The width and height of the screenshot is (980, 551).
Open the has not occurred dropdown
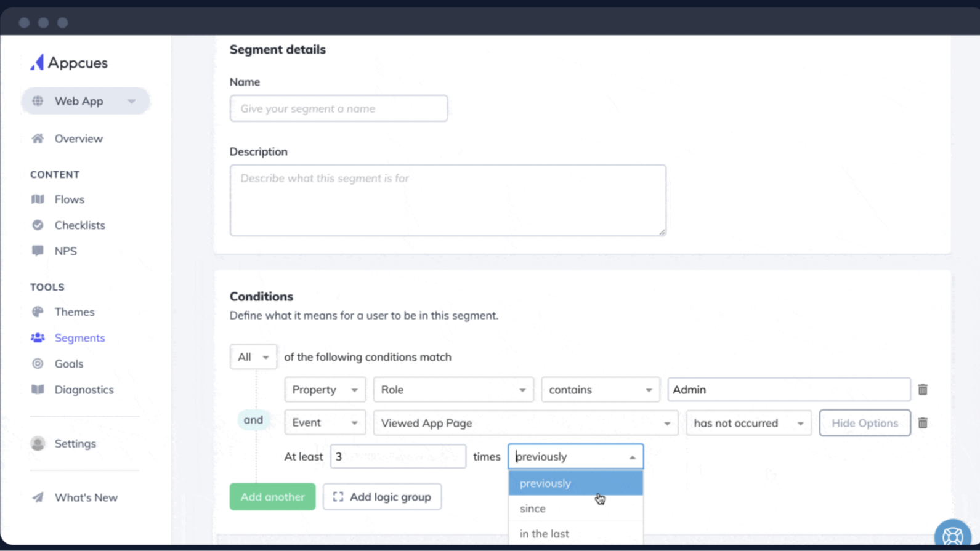pos(748,423)
